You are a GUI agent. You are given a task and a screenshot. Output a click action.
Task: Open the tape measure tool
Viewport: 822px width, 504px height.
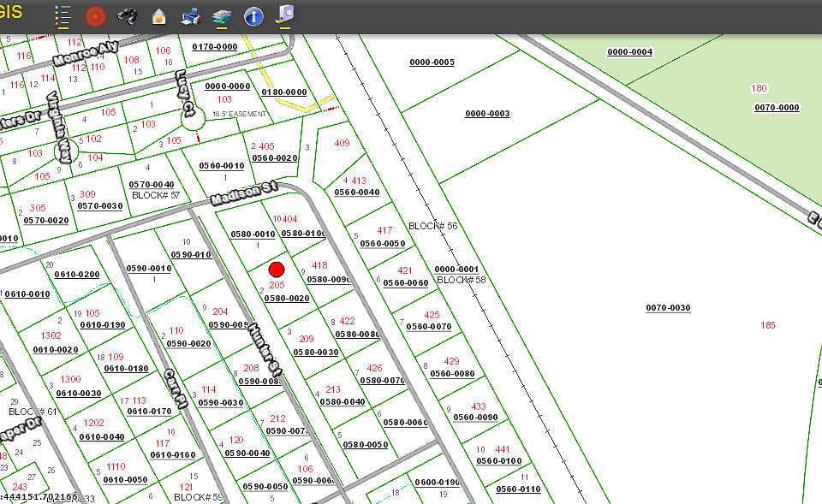285,15
